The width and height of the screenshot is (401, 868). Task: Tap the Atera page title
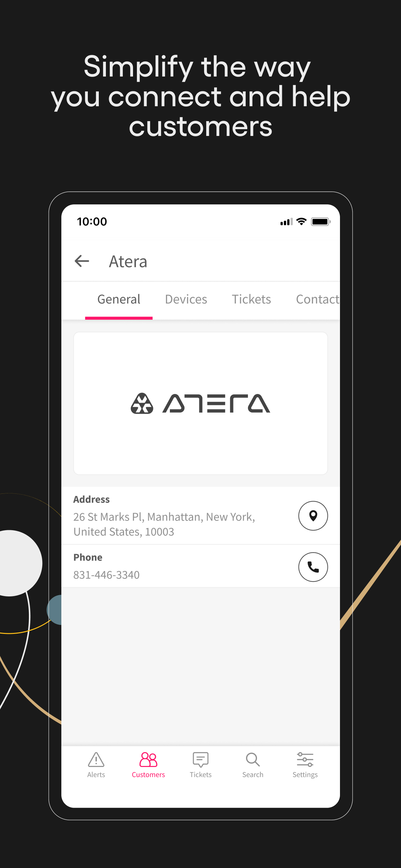(128, 262)
